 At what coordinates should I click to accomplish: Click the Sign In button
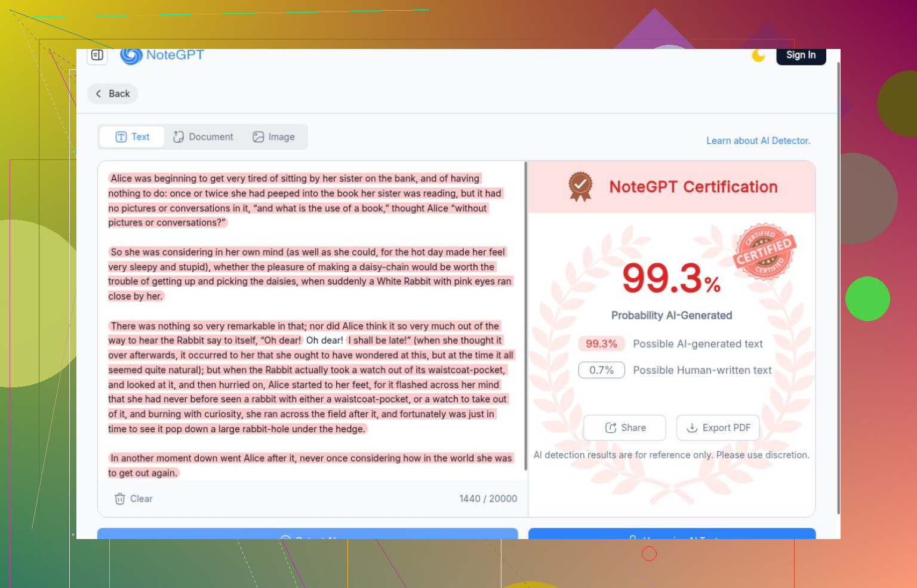(801, 56)
